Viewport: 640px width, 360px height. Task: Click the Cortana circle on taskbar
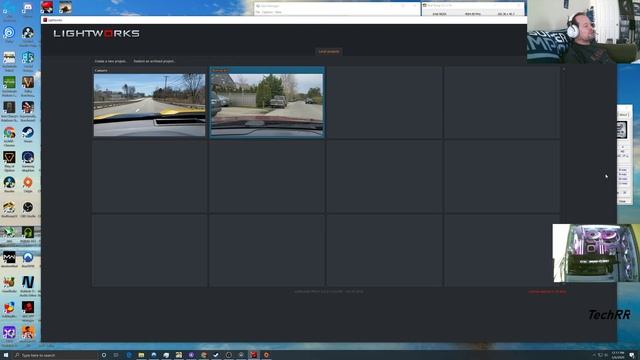tap(104, 355)
